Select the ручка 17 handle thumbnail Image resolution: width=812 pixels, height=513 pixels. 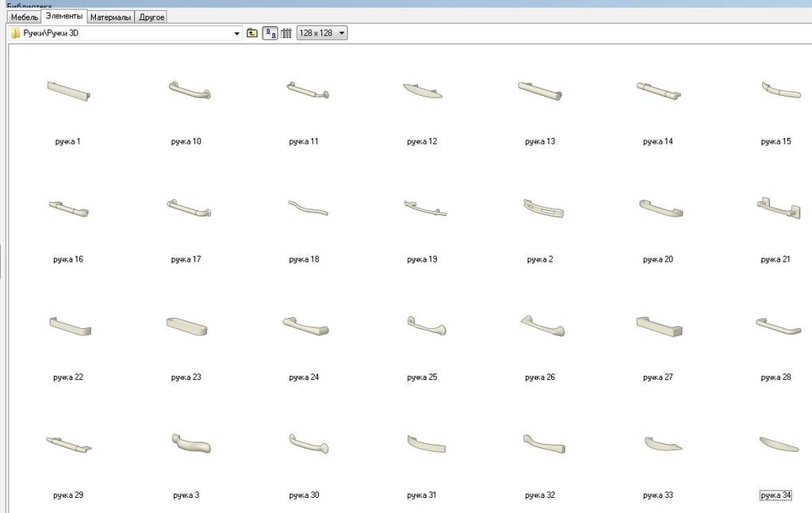(189, 208)
